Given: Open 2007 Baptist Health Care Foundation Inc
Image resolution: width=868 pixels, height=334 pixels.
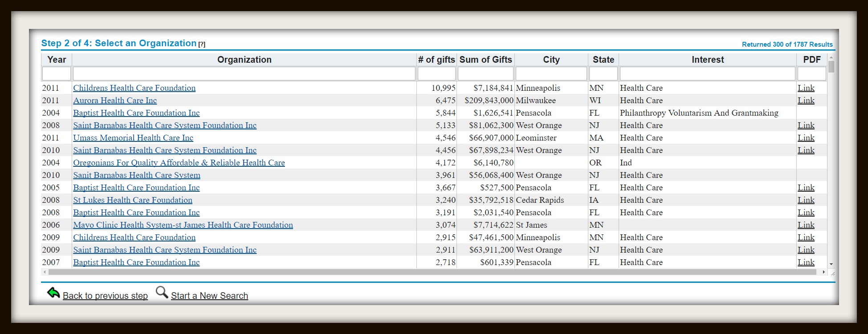Looking at the screenshot, I should [136, 262].
